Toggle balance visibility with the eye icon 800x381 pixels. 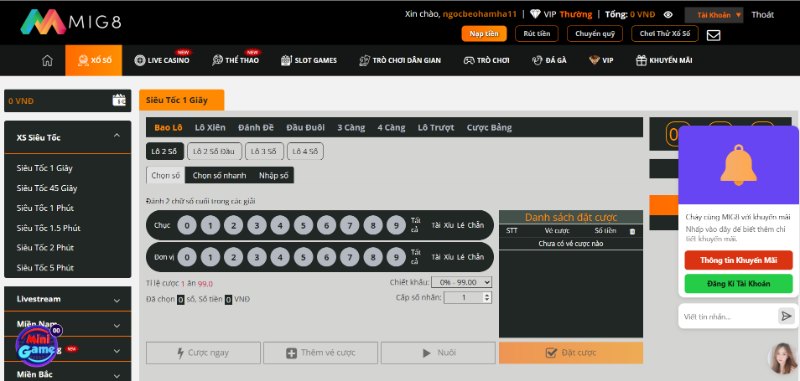[x=668, y=15]
